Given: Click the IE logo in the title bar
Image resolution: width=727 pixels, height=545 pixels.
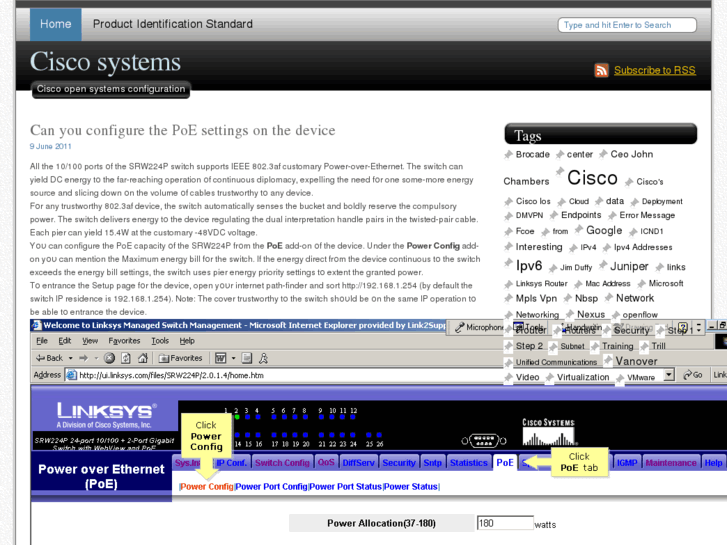Looking at the screenshot, I should click(36, 326).
